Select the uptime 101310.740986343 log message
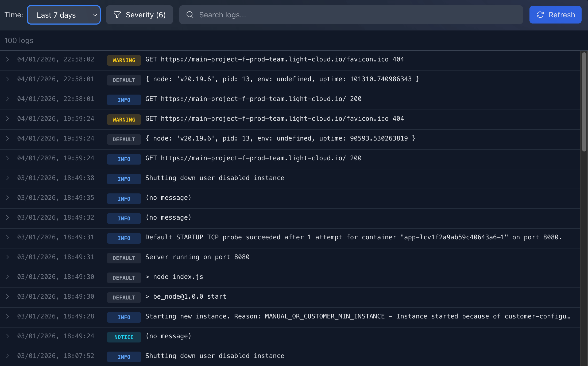 pyautogui.click(x=282, y=79)
